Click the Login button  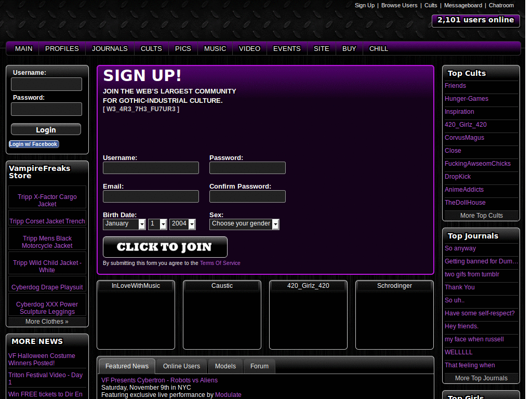(46, 129)
